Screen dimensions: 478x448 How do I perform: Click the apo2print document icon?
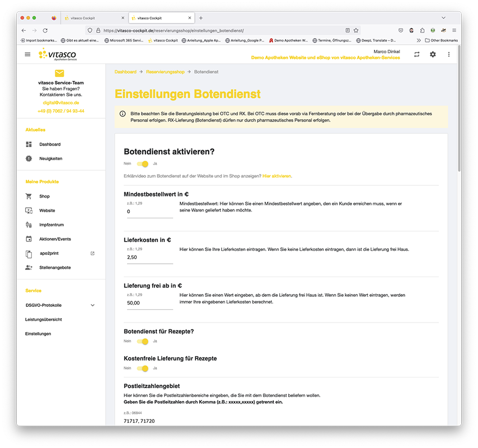29,254
